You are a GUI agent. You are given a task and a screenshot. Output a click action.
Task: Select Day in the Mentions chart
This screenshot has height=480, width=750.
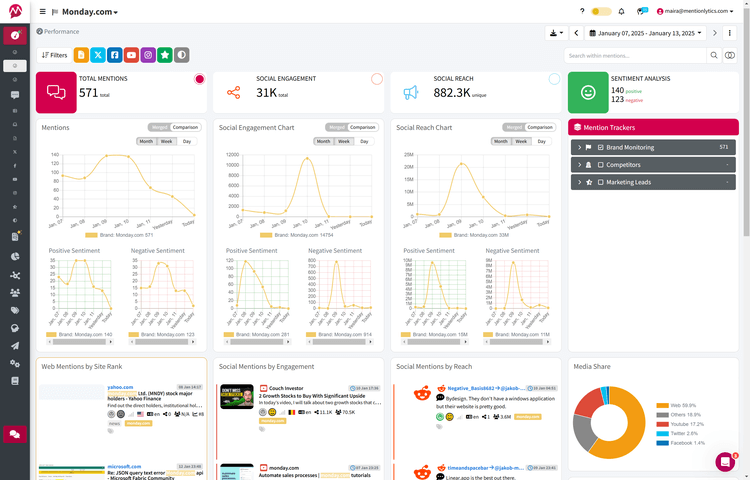(187, 141)
